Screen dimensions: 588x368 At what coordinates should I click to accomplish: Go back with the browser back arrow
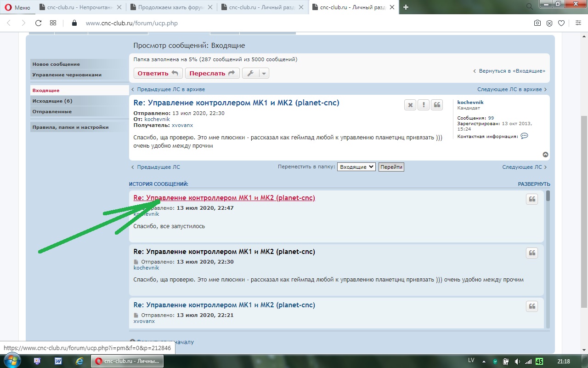pos(10,23)
